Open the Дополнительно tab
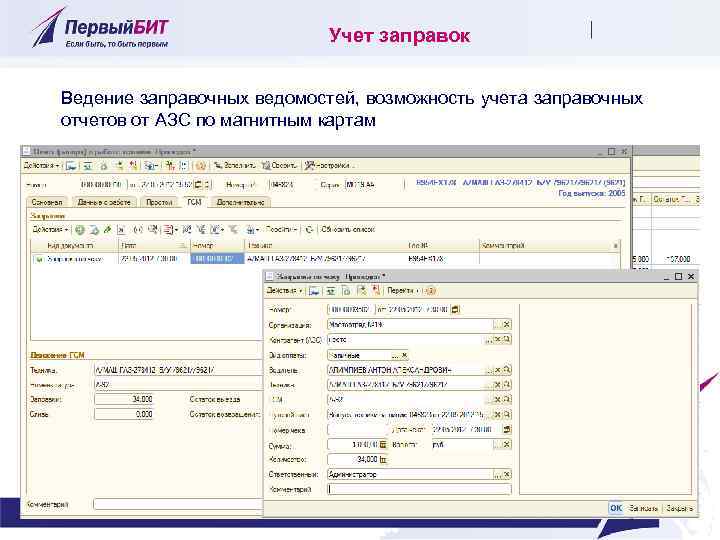The width and height of the screenshot is (720, 540). [240, 202]
